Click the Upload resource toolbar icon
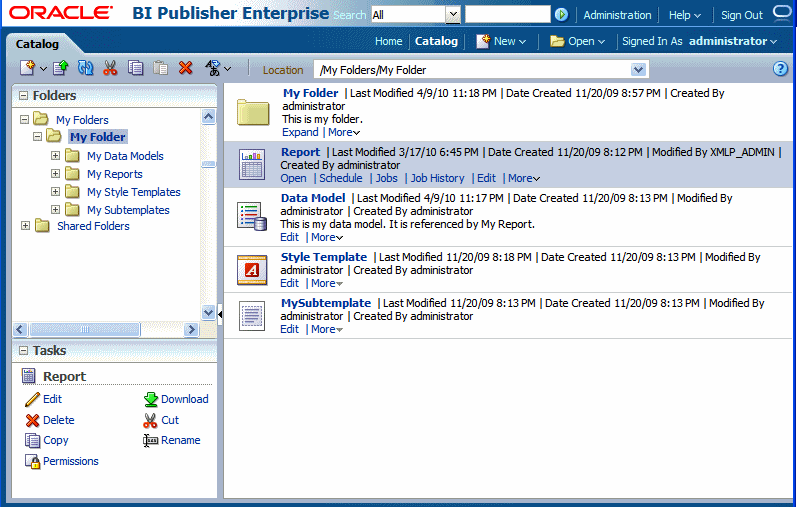The image size is (797, 507). (x=60, y=68)
